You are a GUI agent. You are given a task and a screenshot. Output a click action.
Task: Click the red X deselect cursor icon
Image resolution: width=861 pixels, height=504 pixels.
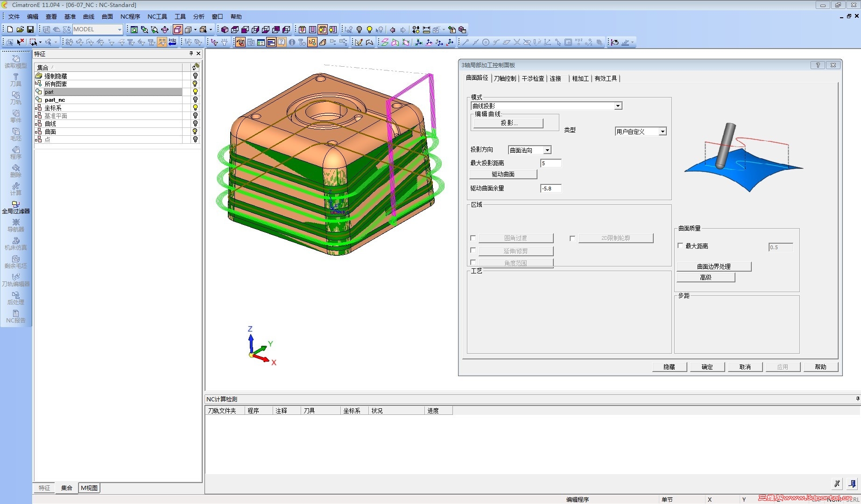[x=20, y=42]
